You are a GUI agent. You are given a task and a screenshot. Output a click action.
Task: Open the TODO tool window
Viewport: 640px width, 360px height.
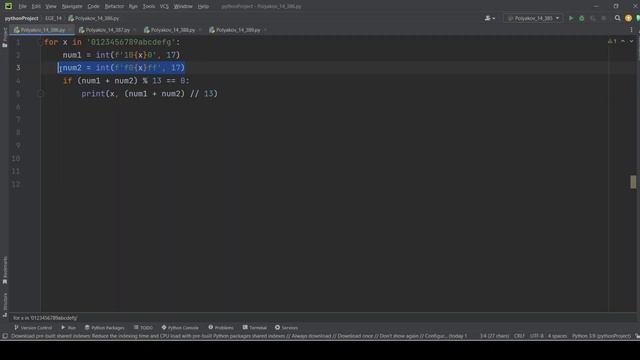(x=143, y=328)
